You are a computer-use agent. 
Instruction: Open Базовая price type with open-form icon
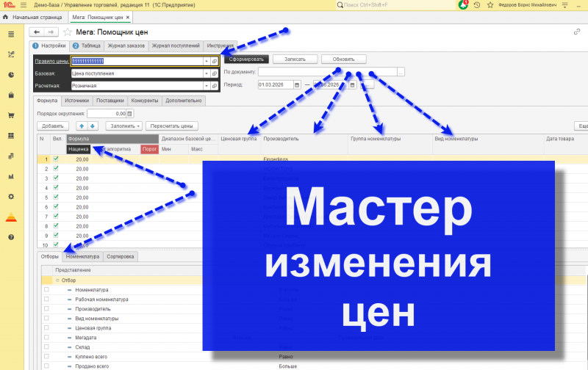pyautogui.click(x=215, y=73)
